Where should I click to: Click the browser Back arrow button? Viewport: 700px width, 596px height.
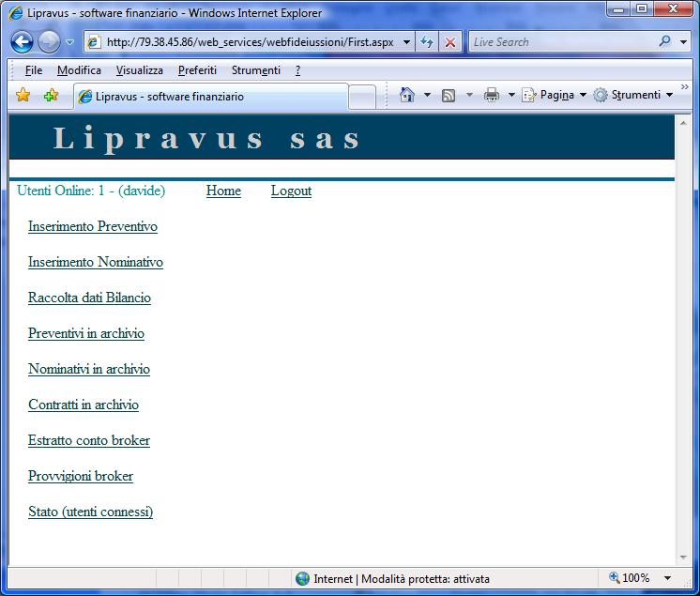[22, 42]
